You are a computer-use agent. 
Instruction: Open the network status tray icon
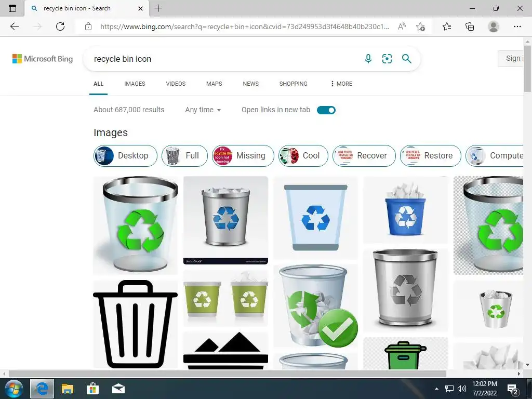click(449, 389)
